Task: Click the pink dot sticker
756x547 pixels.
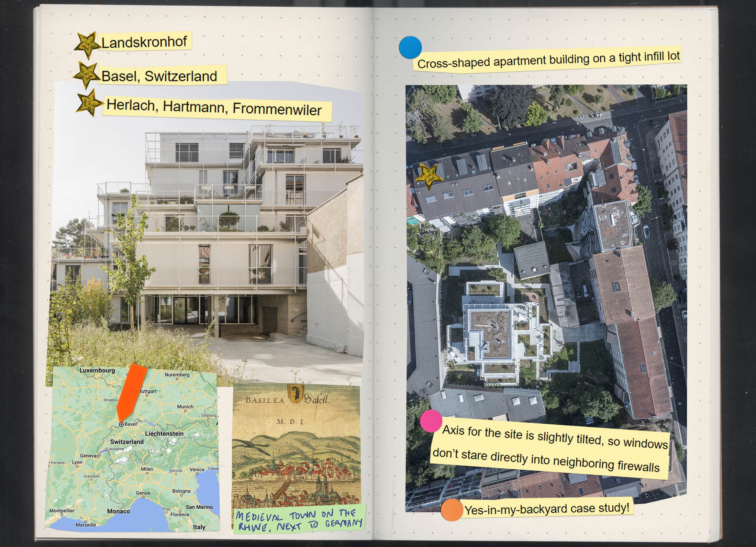Action: pos(431,421)
